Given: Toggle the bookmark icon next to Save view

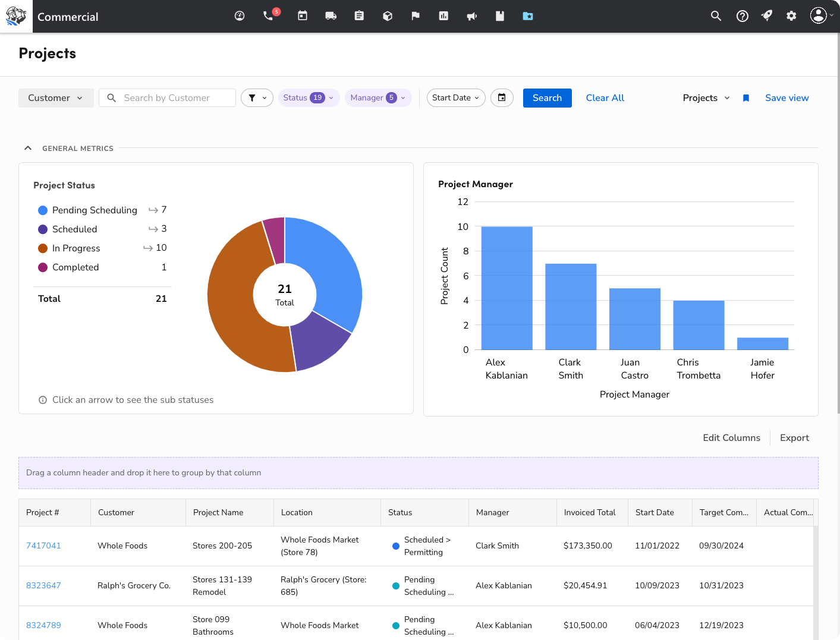Looking at the screenshot, I should pos(745,97).
